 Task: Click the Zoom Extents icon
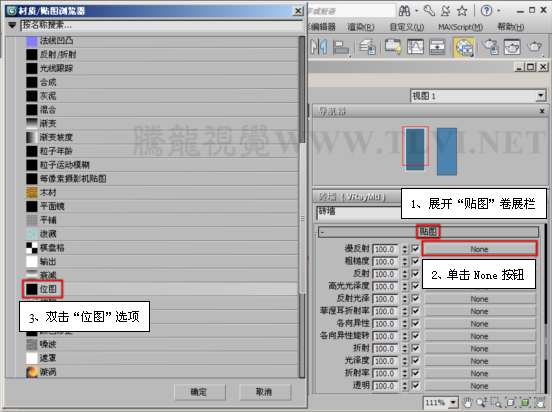[x=510, y=402]
